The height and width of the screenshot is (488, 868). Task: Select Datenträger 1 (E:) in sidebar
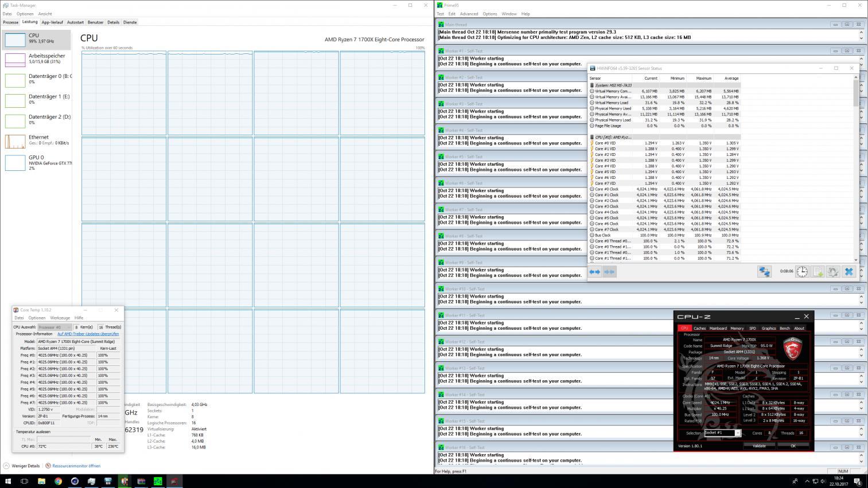[37, 100]
